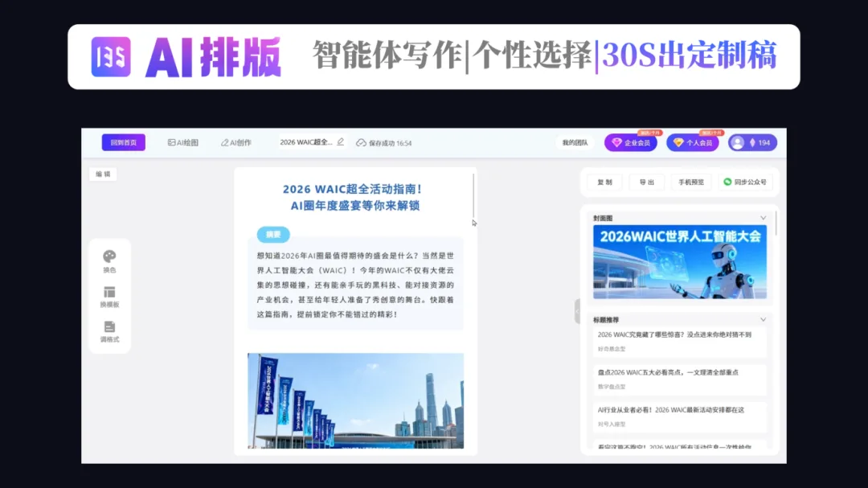The height and width of the screenshot is (488, 868).
Task: Click the 回到首页 button
Action: click(124, 142)
